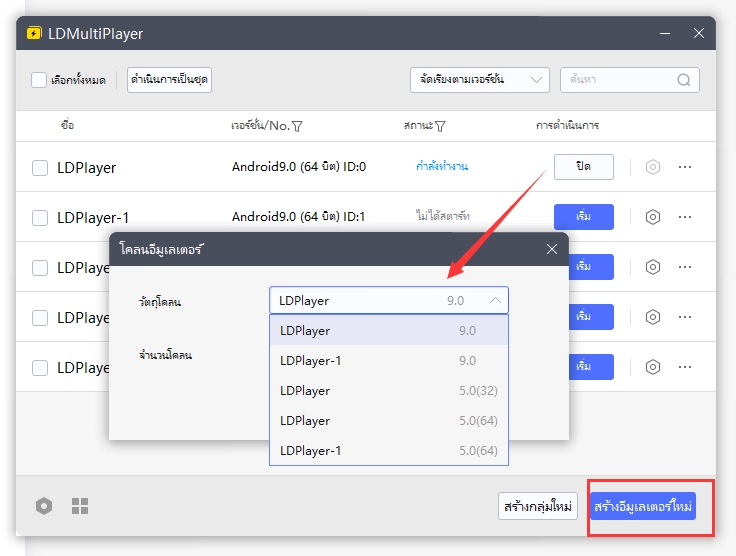Start the fourth row emulator
Screen dimensions: 736x556
pyautogui.click(x=591, y=317)
